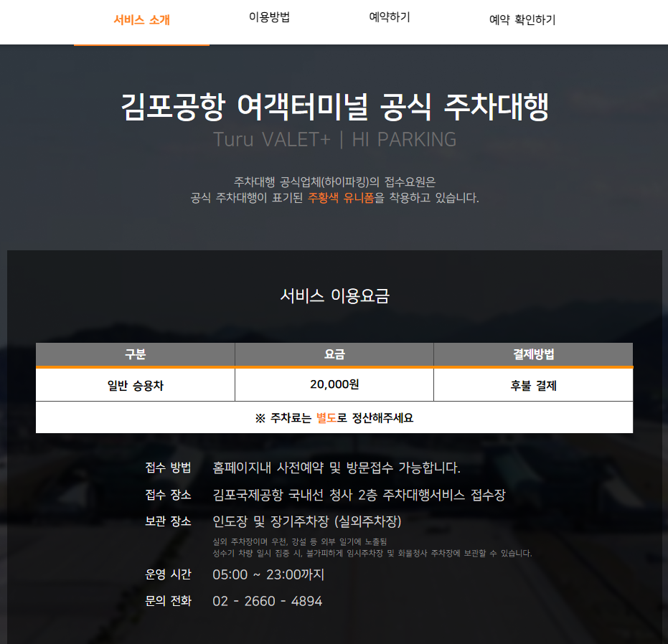
Task: Click the 주차료는 별도로 정산해주세요 notice
Action: (x=334, y=418)
